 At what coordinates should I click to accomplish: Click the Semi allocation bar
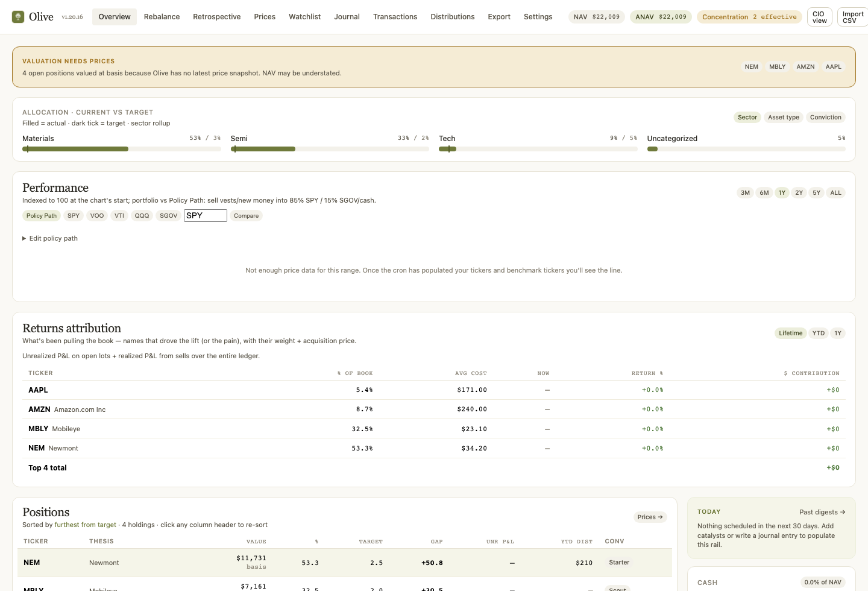[330, 149]
